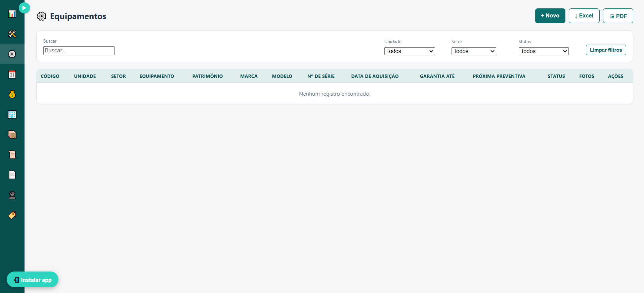Click the DATA DE AQUISIÇÃO column header
The height and width of the screenshot is (293, 644).
click(375, 76)
